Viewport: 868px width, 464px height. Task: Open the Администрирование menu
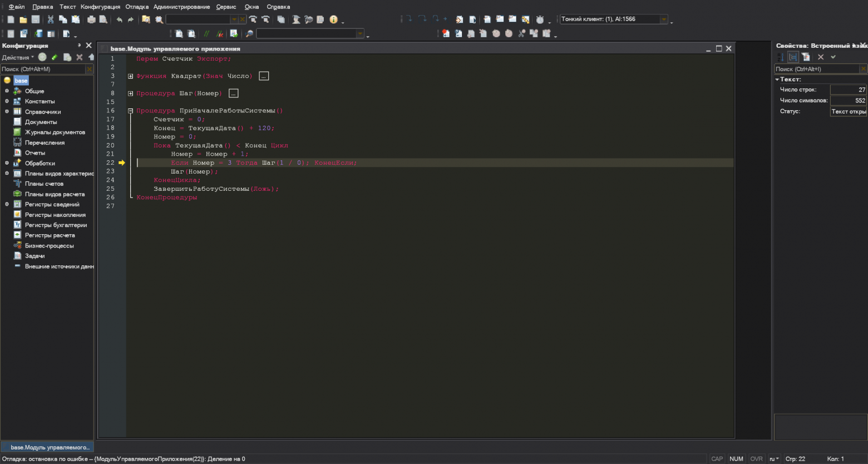[182, 7]
